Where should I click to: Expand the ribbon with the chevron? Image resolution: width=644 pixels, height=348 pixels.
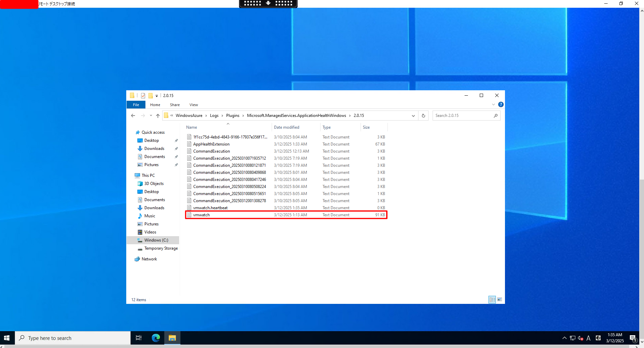(494, 104)
